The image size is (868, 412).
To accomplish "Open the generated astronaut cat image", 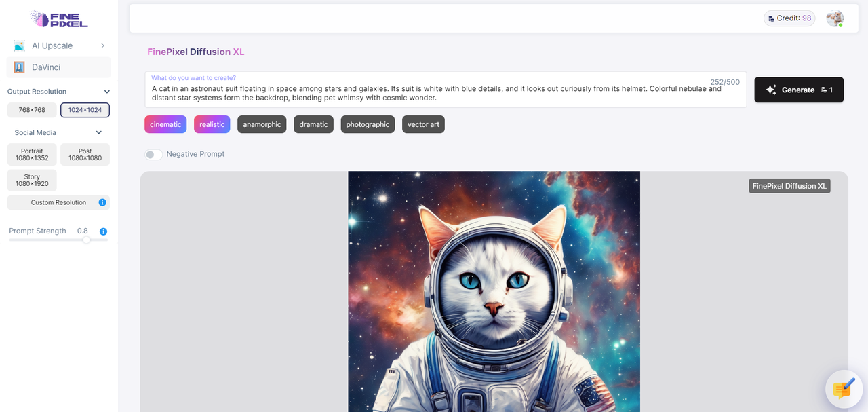I will [x=494, y=291].
